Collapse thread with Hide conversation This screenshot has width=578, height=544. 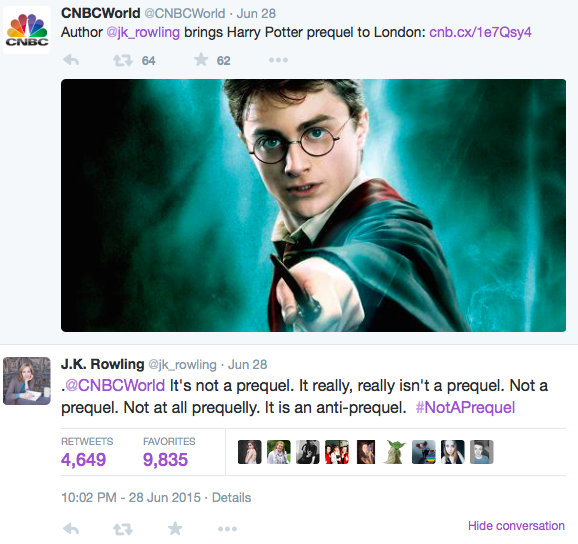pos(516,526)
